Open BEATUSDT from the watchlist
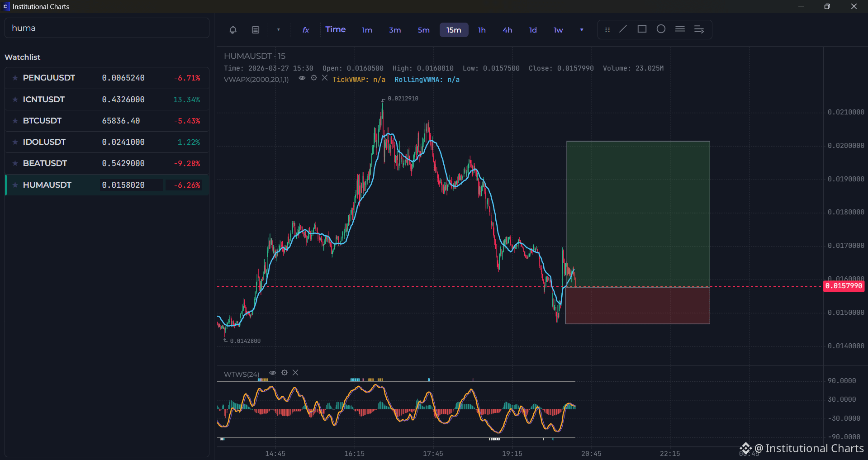This screenshot has width=868, height=460. [x=107, y=163]
